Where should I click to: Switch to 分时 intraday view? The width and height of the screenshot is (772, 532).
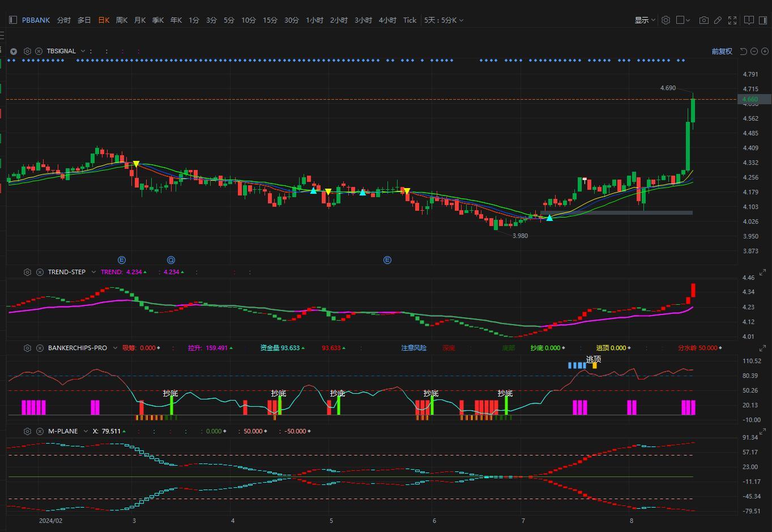pos(64,20)
